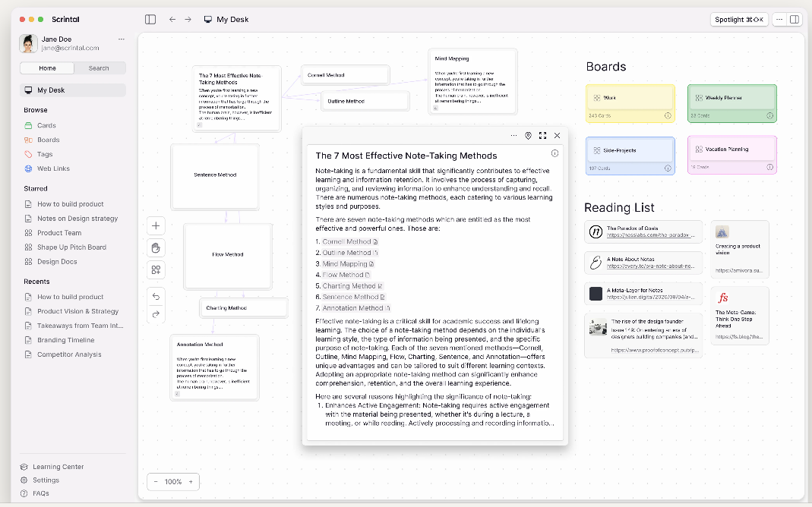This screenshot has width=812, height=507.
Task: Close the open note card popup
Action: coord(558,136)
